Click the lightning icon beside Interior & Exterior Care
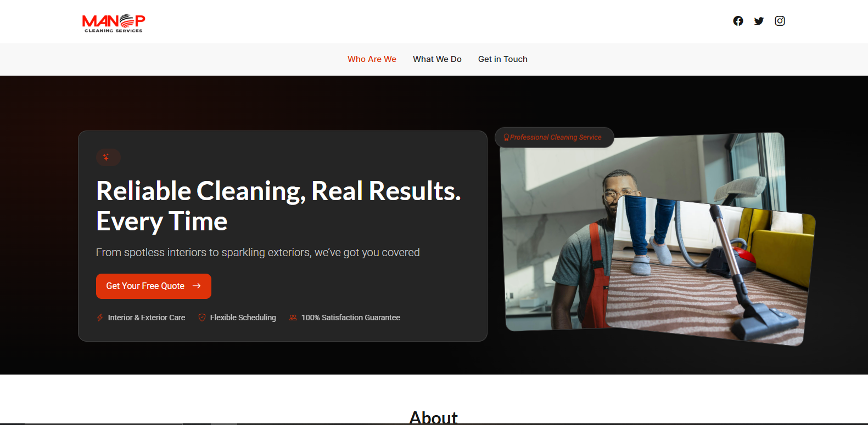This screenshot has height=425, width=868. [100, 318]
